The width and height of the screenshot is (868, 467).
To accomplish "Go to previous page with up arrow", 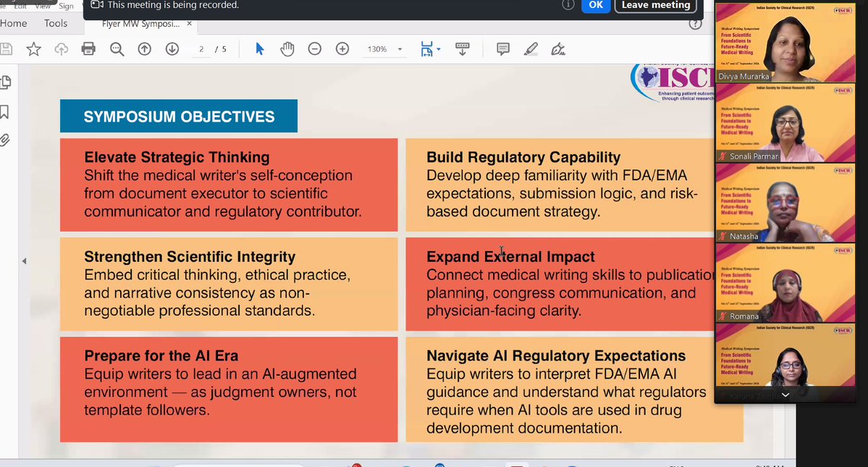I will 145,49.
